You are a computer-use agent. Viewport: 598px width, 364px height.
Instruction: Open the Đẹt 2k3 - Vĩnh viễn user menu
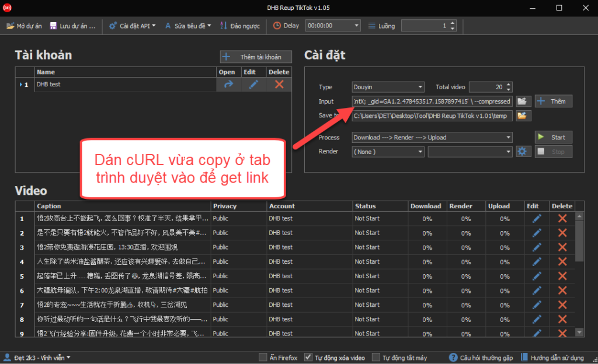point(37,358)
